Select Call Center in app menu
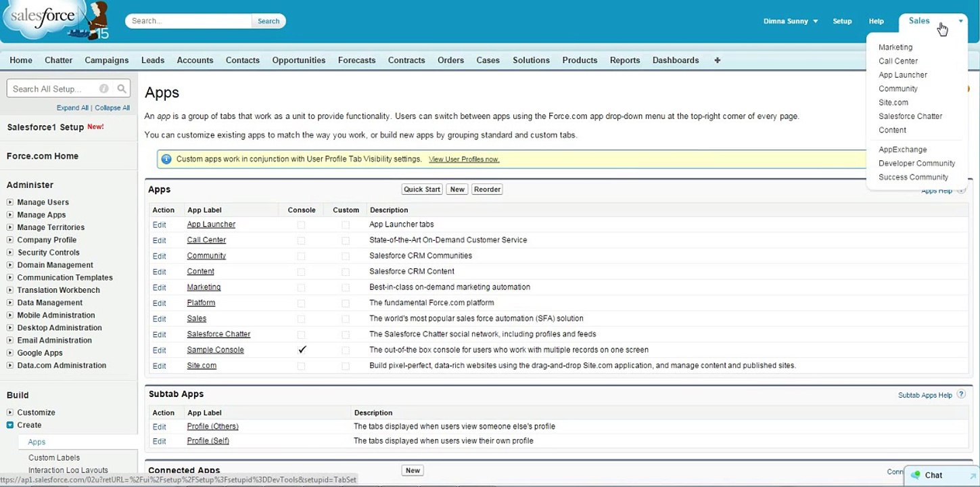 (x=898, y=61)
